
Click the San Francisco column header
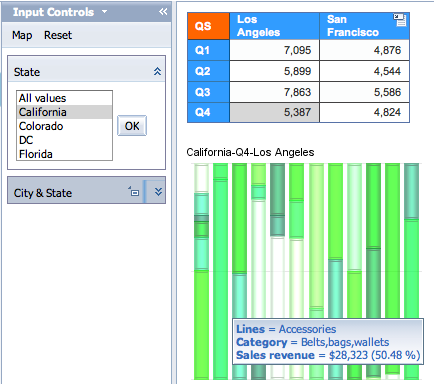[x=364, y=26]
